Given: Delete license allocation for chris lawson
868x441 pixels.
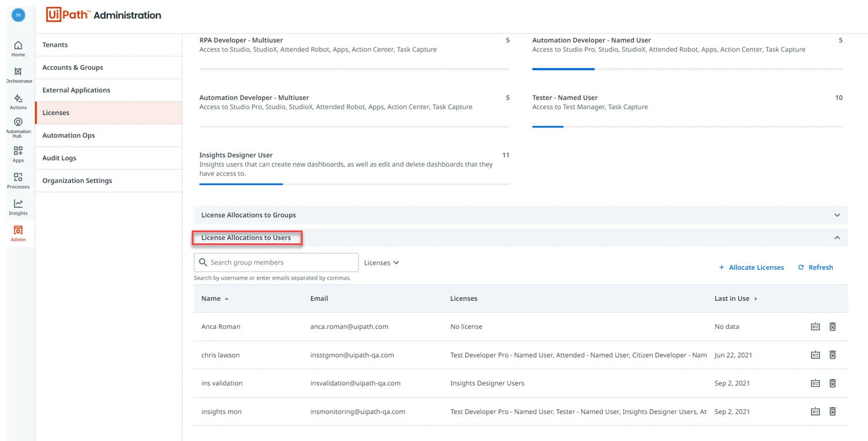Looking at the screenshot, I should pos(832,355).
